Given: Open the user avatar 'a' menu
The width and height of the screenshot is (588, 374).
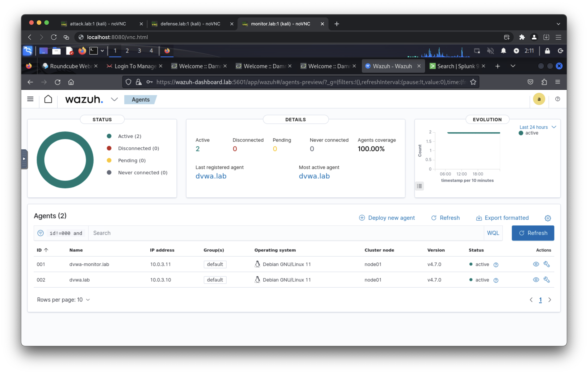Looking at the screenshot, I should click(x=539, y=99).
